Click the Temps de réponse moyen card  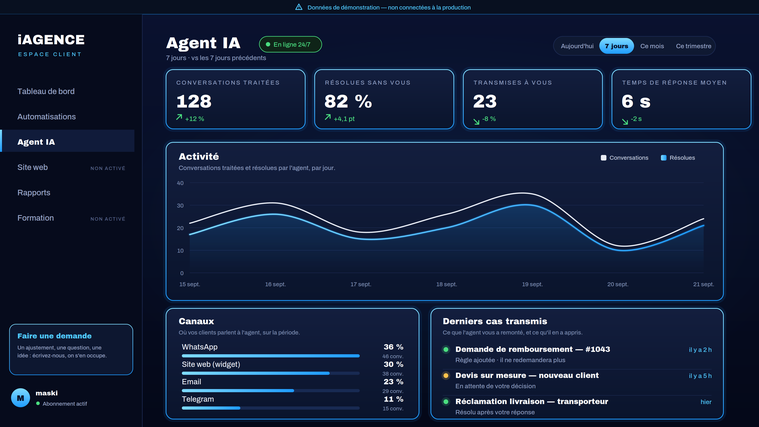pos(681,99)
